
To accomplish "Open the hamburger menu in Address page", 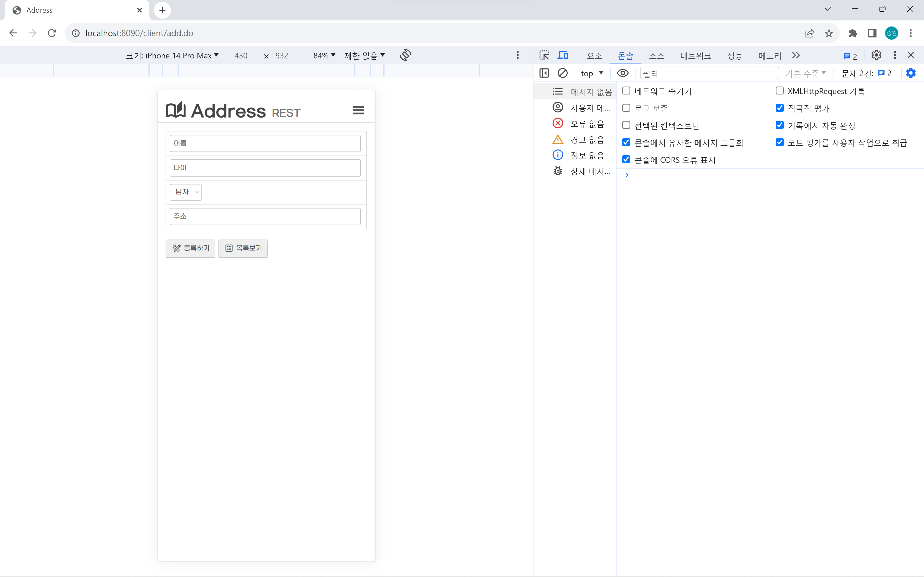I will (x=358, y=110).
